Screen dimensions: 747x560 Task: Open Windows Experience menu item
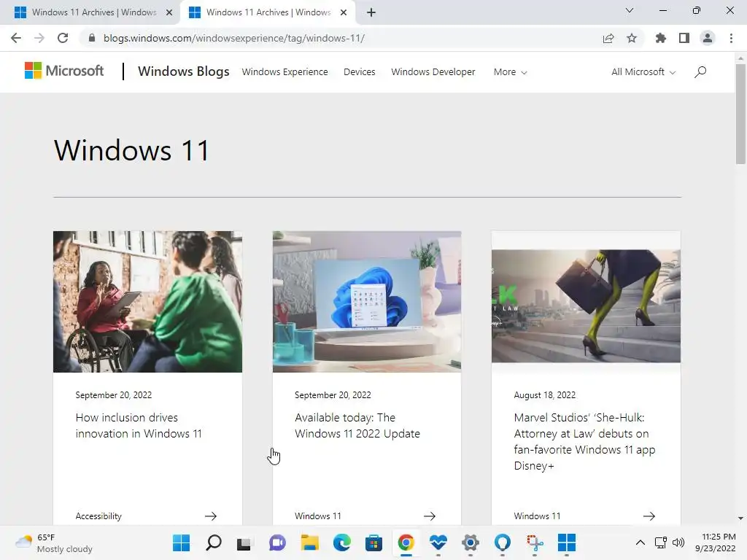(x=285, y=72)
